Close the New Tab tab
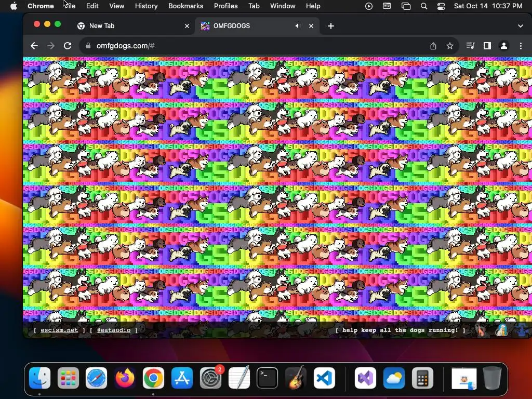This screenshot has height=399, width=532. [187, 26]
